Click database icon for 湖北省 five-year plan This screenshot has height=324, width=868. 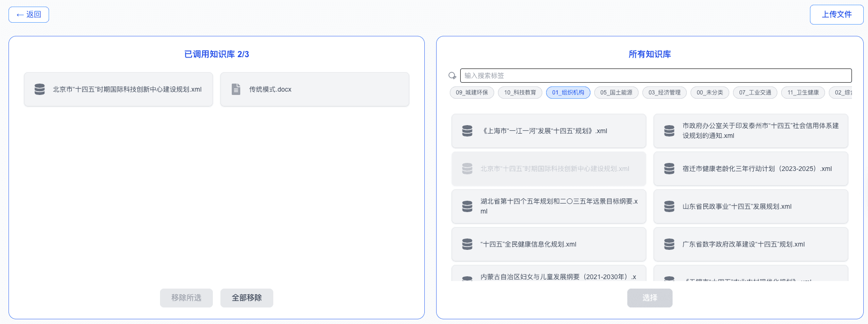467,206
